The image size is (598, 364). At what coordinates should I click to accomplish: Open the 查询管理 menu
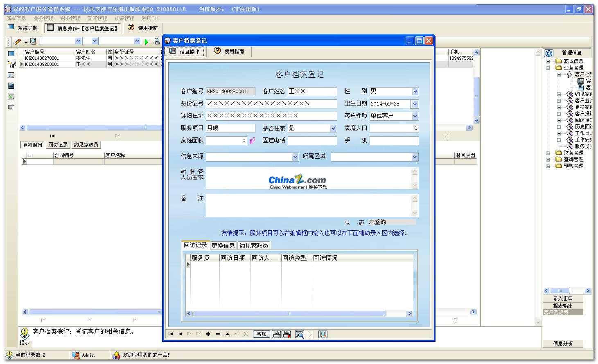(x=97, y=18)
